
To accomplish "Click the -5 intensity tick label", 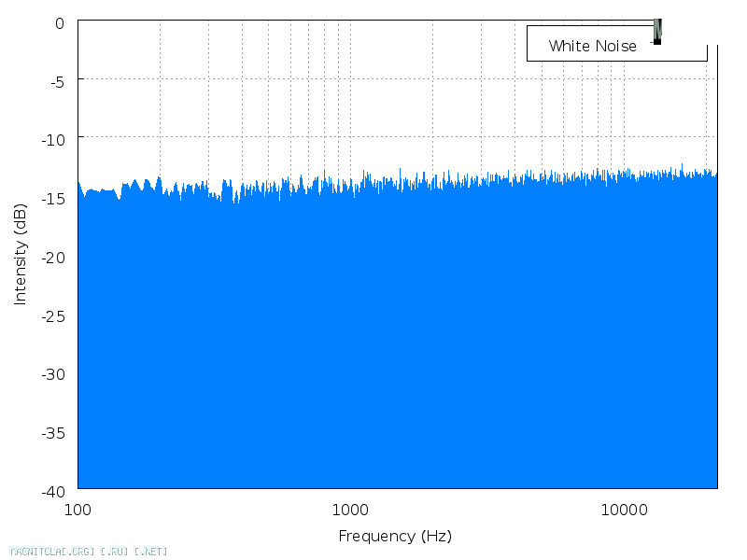I will coord(57,82).
